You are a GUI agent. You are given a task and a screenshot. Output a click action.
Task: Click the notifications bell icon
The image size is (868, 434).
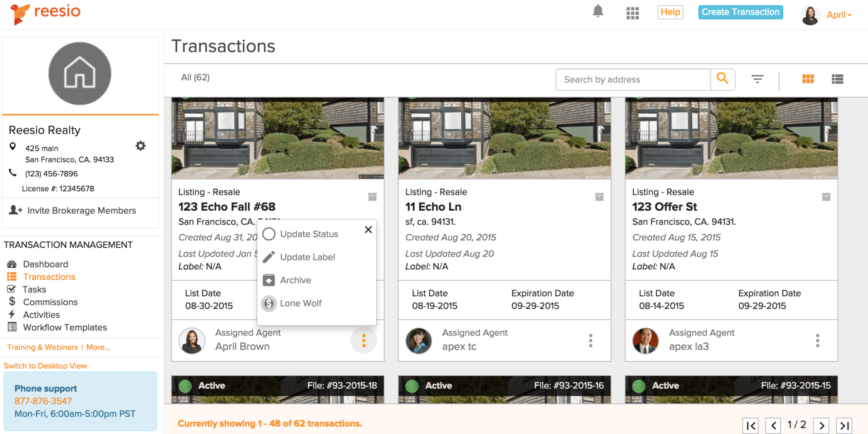pos(598,12)
